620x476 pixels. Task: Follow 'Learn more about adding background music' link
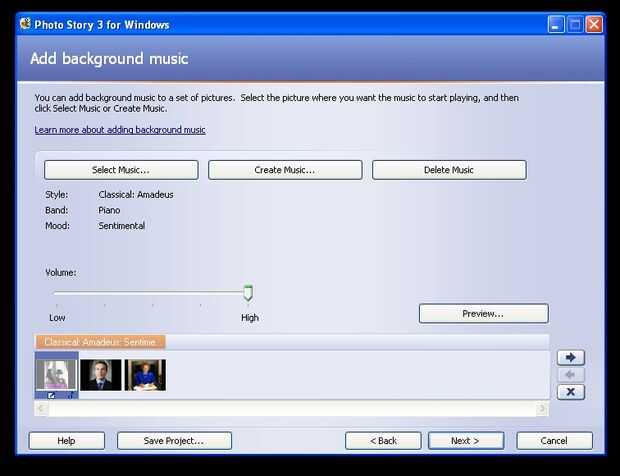point(120,130)
